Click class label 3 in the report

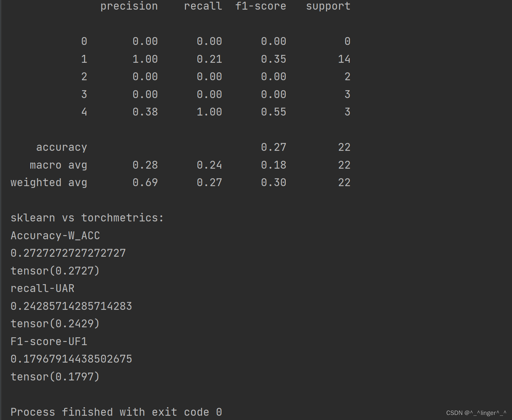click(84, 94)
